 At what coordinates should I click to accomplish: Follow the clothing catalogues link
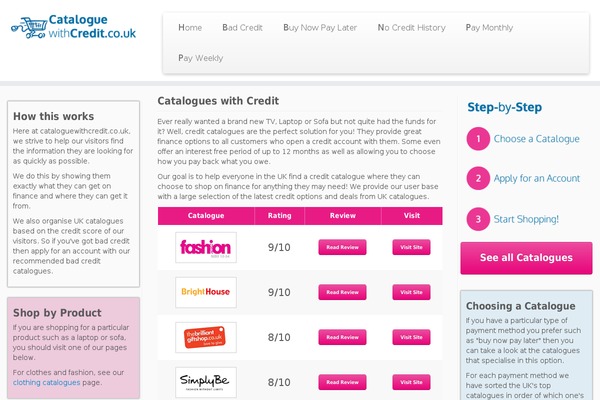point(46,382)
